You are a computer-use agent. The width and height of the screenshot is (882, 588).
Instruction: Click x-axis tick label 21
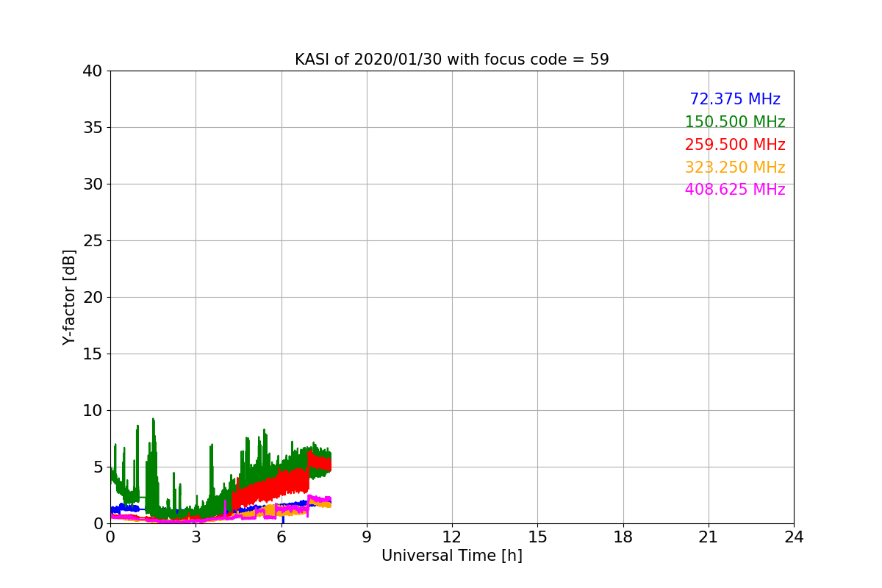709,537
